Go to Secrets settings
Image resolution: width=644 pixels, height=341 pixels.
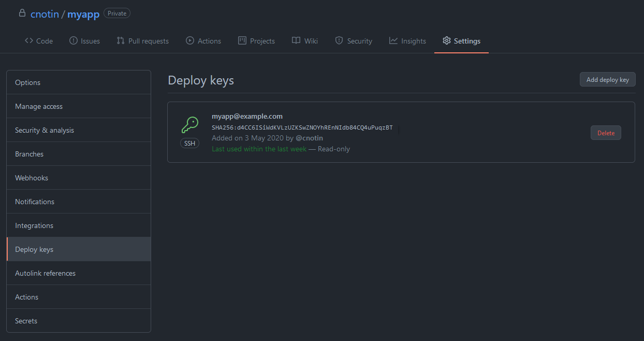[x=79, y=321]
